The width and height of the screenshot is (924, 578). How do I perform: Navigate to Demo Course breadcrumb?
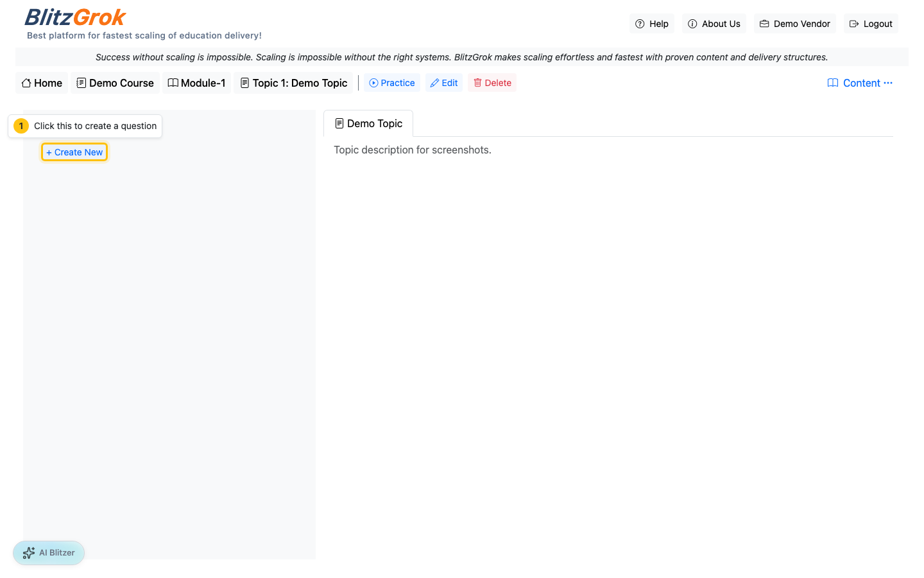(x=115, y=83)
